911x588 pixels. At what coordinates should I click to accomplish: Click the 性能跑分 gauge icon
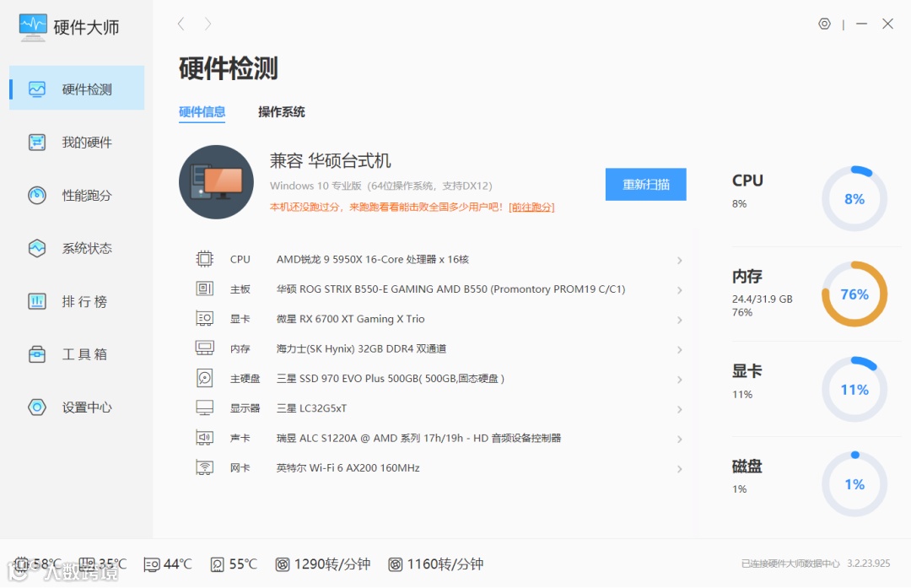pos(37,195)
